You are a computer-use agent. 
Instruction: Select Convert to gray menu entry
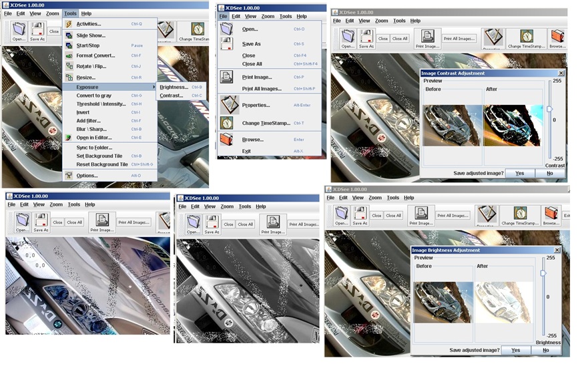tap(109, 96)
